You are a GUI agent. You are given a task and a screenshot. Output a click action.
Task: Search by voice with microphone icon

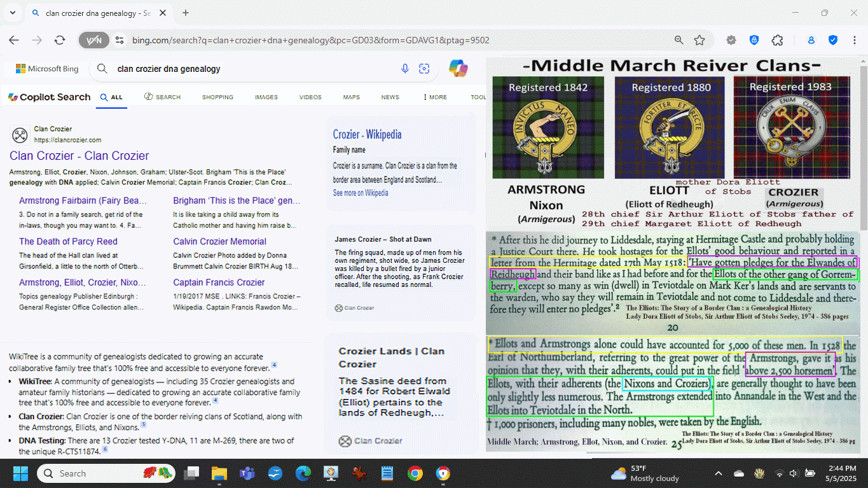tap(405, 69)
